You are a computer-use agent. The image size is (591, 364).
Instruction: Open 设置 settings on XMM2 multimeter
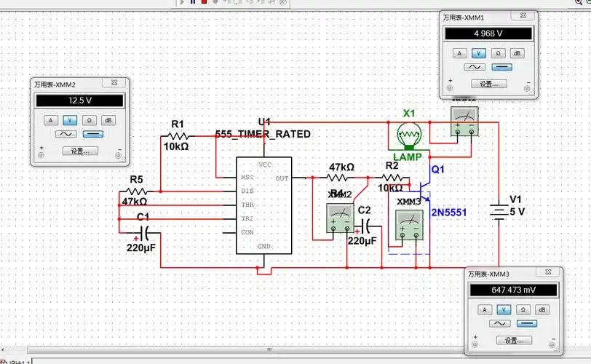click(79, 151)
